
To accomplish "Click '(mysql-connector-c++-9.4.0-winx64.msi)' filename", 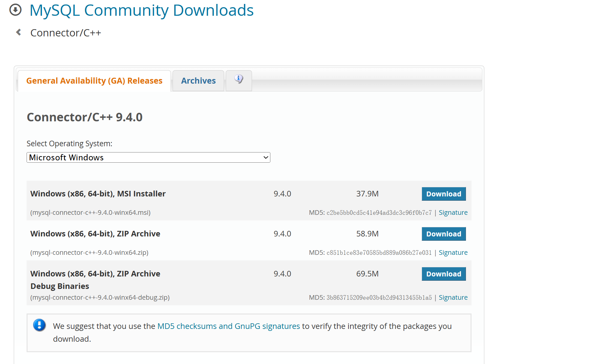I will (x=90, y=212).
